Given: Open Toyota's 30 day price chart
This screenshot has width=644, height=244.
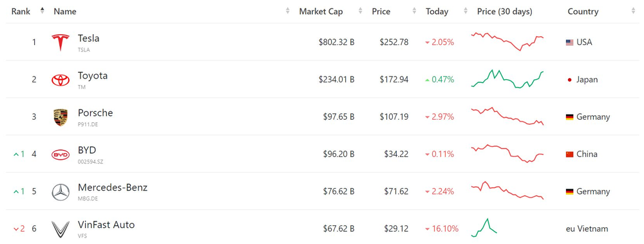Looking at the screenshot, I should click(x=507, y=79).
